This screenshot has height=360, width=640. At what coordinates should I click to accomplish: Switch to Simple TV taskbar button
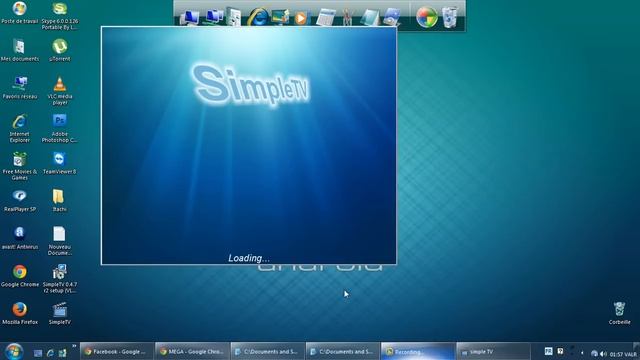point(493,351)
